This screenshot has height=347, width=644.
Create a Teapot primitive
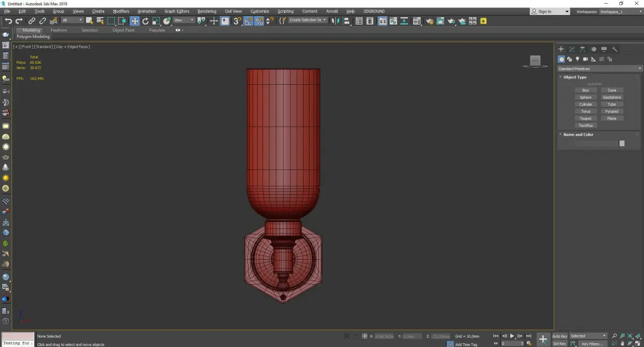click(x=586, y=118)
